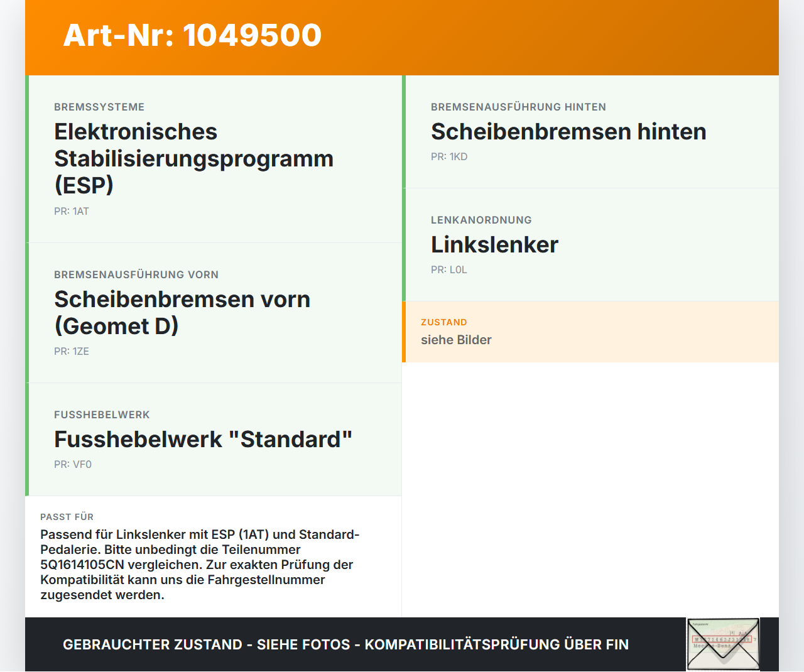The height and width of the screenshot is (672, 804).
Task: Click the 'BREMSENAUSFÜHRUNG VORN' label
Action: pos(136,274)
